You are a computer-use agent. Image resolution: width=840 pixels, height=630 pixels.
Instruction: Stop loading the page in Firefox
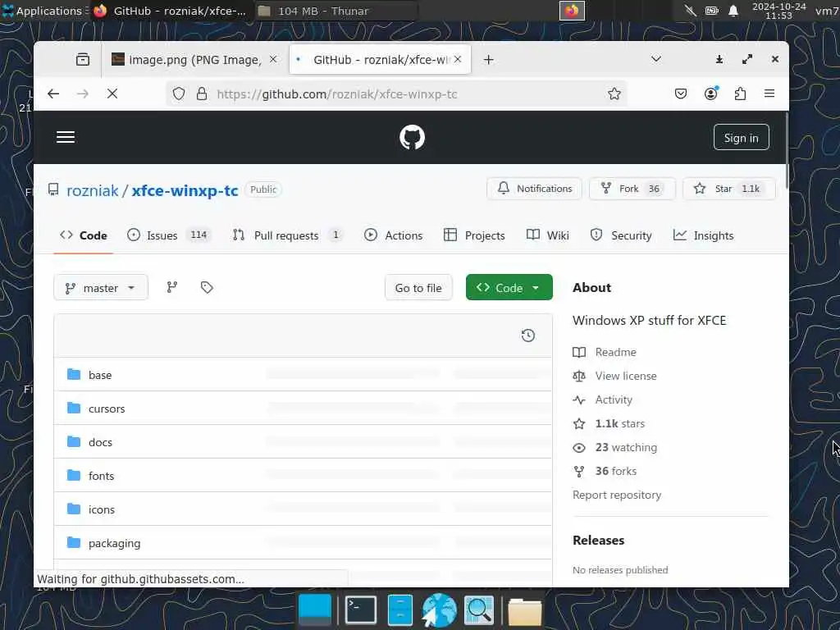[x=112, y=94]
